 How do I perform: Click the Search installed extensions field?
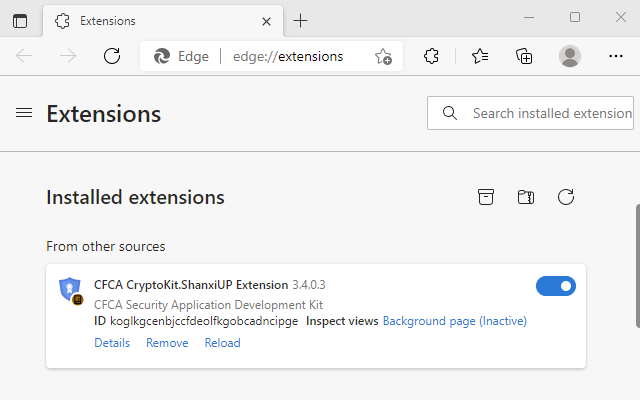point(550,113)
